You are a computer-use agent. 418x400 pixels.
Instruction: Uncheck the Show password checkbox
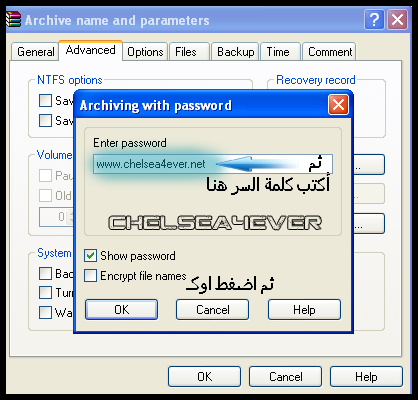90,256
